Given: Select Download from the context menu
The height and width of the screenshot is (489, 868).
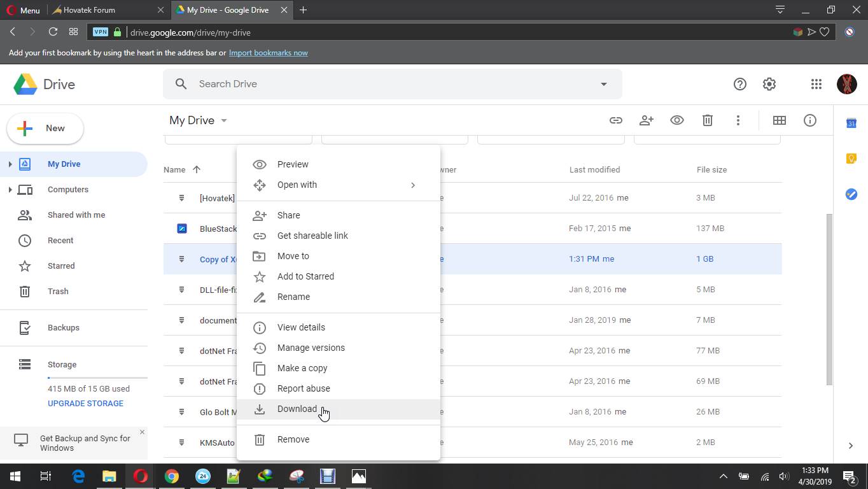Looking at the screenshot, I should coord(297,409).
